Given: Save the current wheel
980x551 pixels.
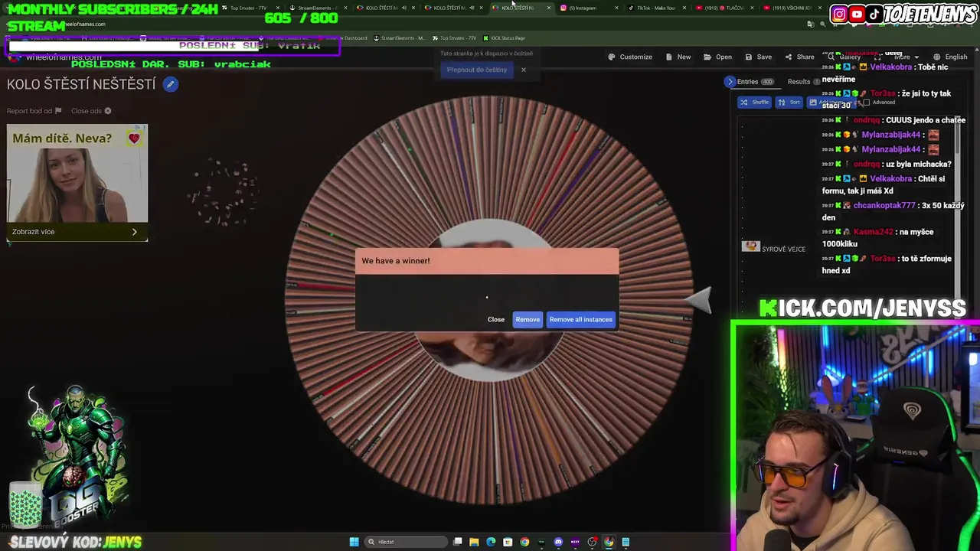Looking at the screenshot, I should 758,57.
